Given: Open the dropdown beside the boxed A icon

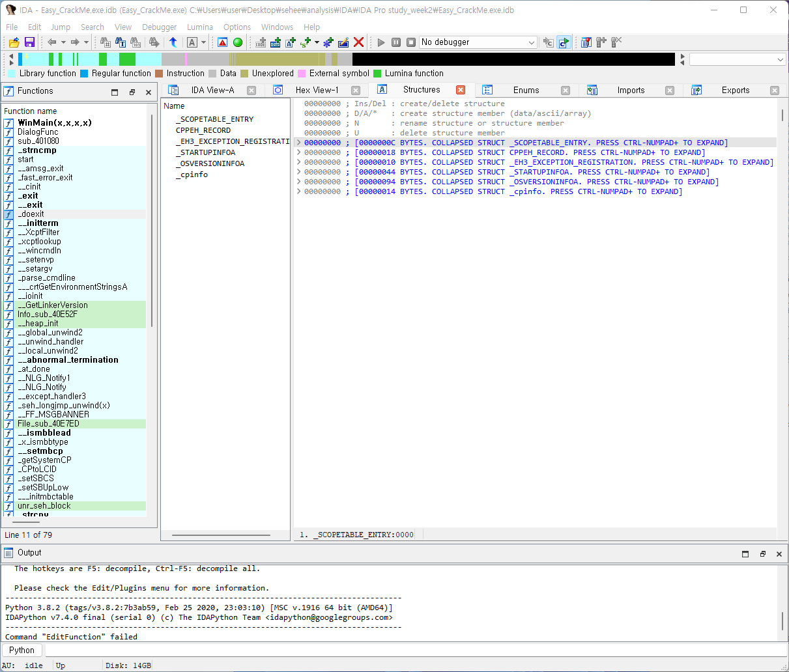Looking at the screenshot, I should (x=203, y=42).
